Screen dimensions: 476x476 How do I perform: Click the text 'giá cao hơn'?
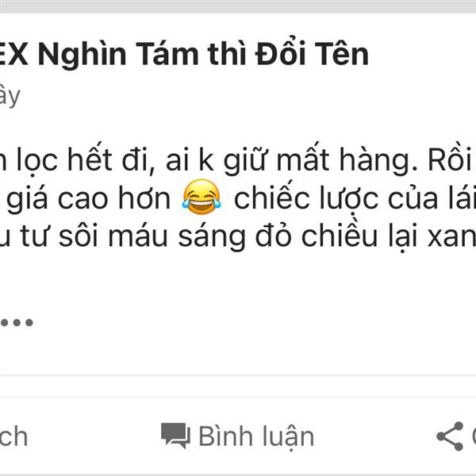tap(88, 199)
